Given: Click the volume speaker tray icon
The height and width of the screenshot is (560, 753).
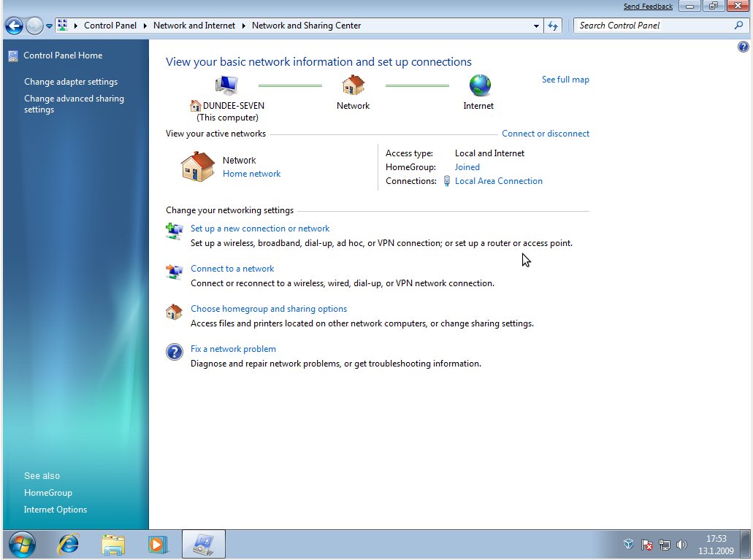Looking at the screenshot, I should point(682,545).
